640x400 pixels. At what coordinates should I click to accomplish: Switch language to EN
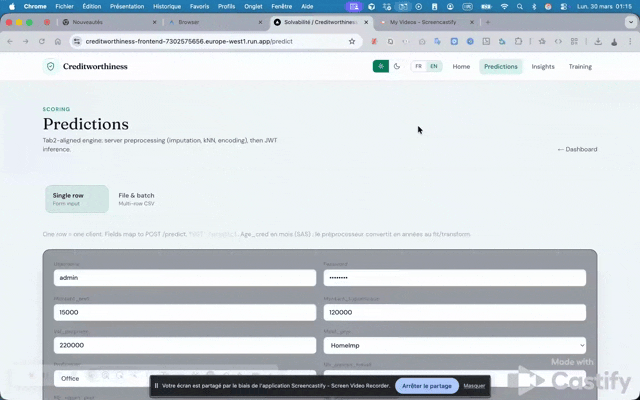434,67
